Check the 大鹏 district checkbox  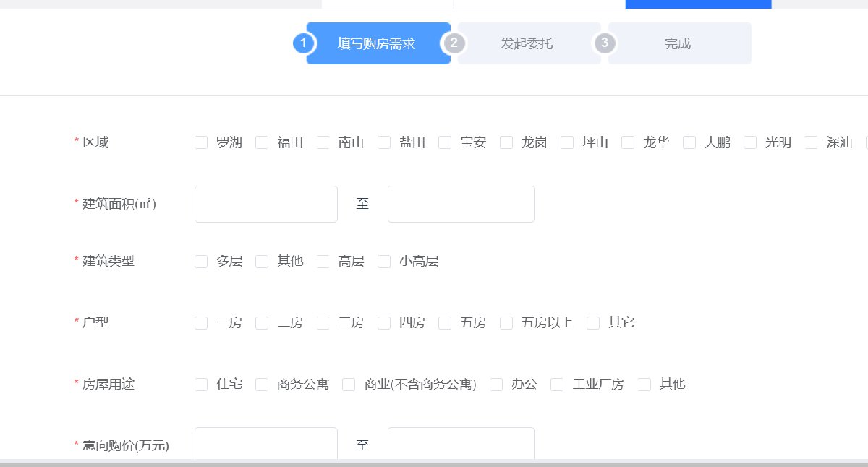689,142
